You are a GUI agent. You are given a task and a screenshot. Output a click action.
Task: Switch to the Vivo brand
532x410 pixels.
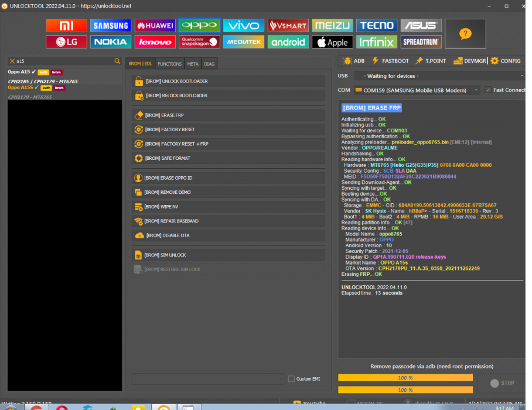click(x=244, y=25)
